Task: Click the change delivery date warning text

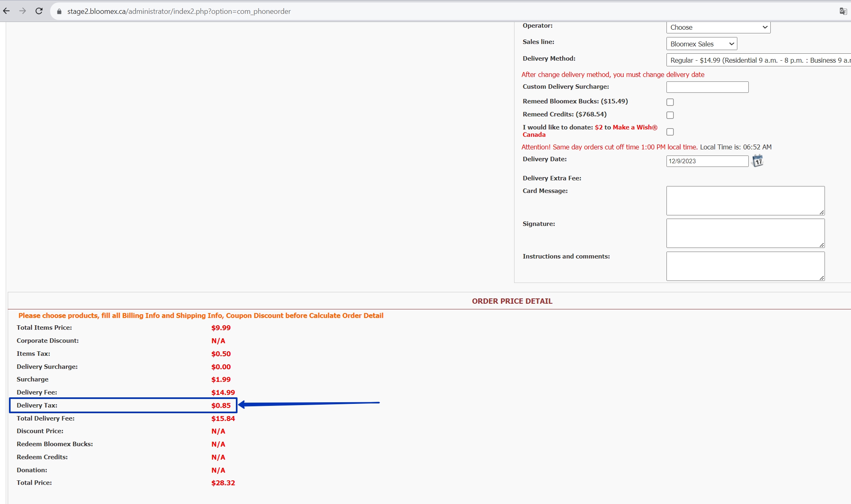Action: [x=613, y=75]
